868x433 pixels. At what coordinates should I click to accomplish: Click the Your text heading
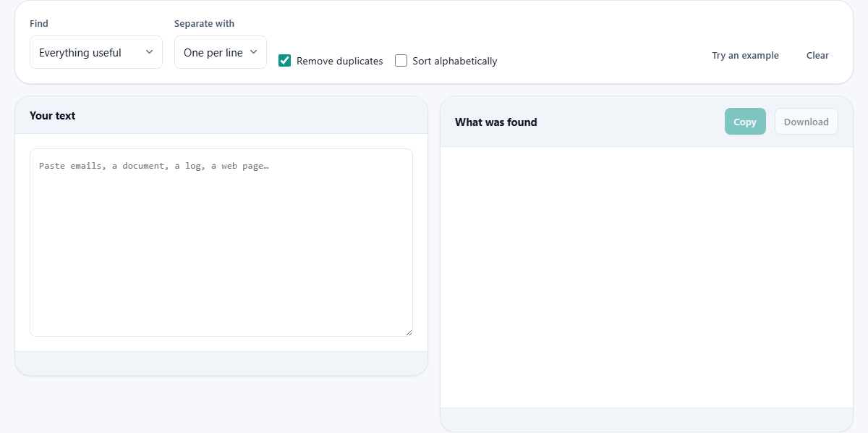53,116
